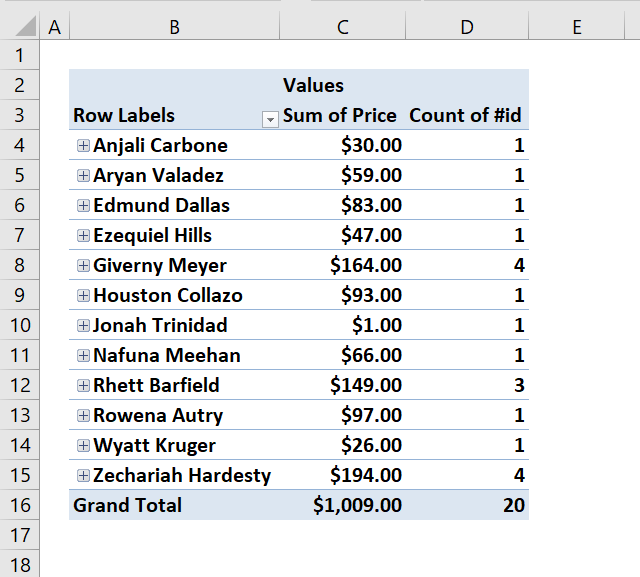Select the Grand Total $1,009.00 cell
This screenshot has height=577, width=640.
point(342,505)
